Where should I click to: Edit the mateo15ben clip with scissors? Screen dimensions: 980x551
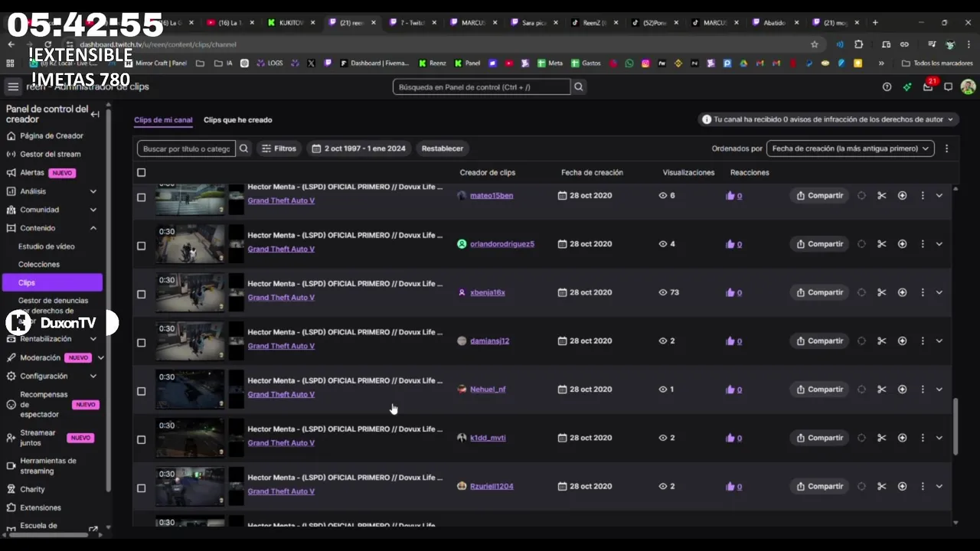pyautogui.click(x=881, y=195)
